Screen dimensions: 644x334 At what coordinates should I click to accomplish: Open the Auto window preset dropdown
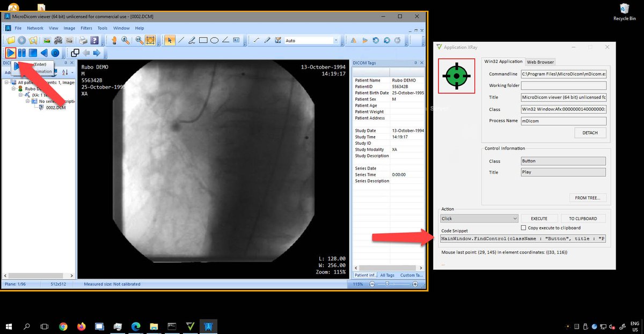(336, 40)
